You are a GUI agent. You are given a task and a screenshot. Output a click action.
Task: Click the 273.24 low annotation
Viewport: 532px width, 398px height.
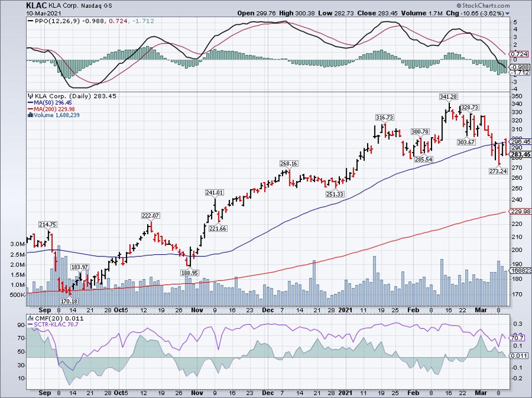click(x=498, y=171)
